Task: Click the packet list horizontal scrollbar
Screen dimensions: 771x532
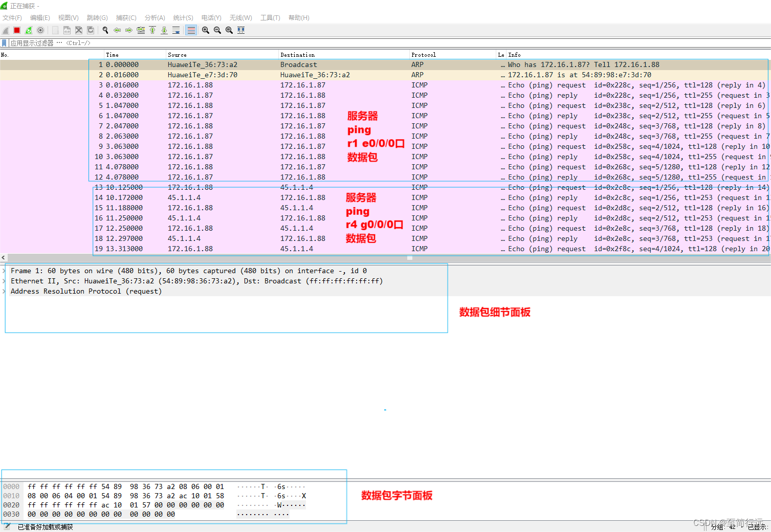Action: tap(389, 258)
